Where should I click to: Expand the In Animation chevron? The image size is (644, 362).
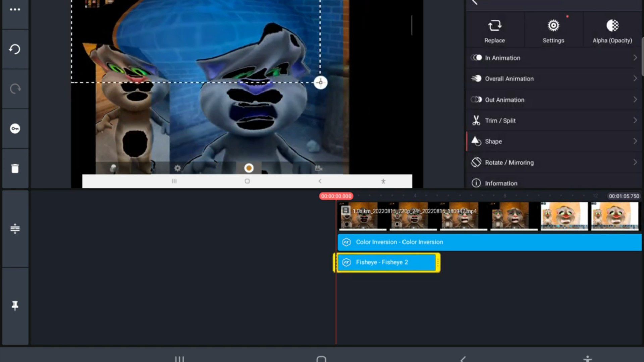point(635,58)
